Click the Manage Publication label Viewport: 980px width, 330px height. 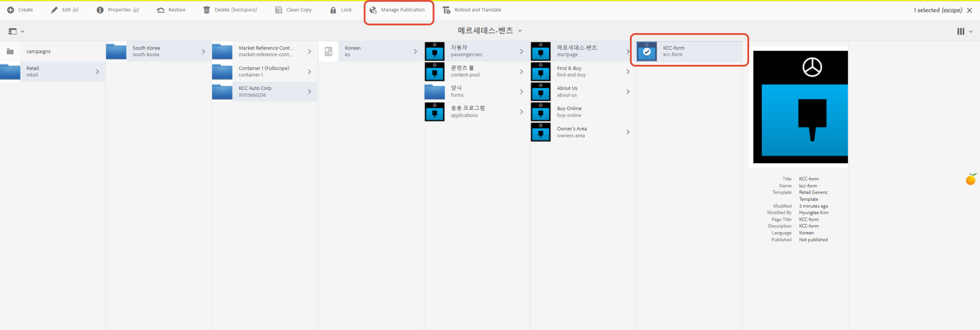(403, 10)
